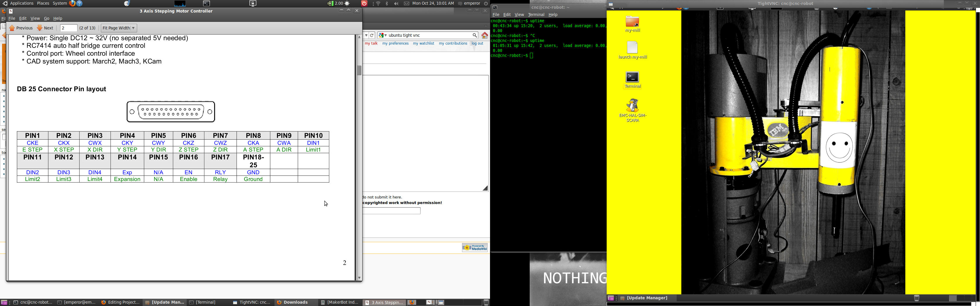Select EMC-HAL-SIM-SCARA icon on VNC desktop
Viewport: 980px width, 306px height.
tap(633, 111)
